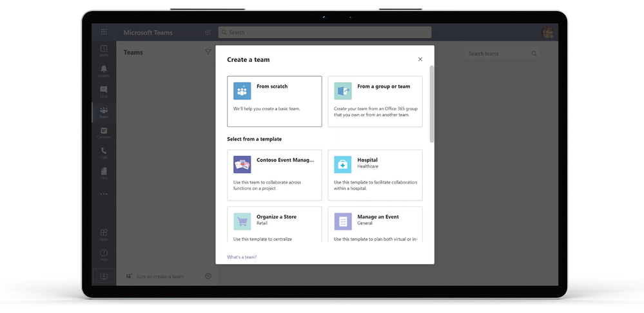Select Manage an Event template title
644x313 pixels.
point(378,216)
